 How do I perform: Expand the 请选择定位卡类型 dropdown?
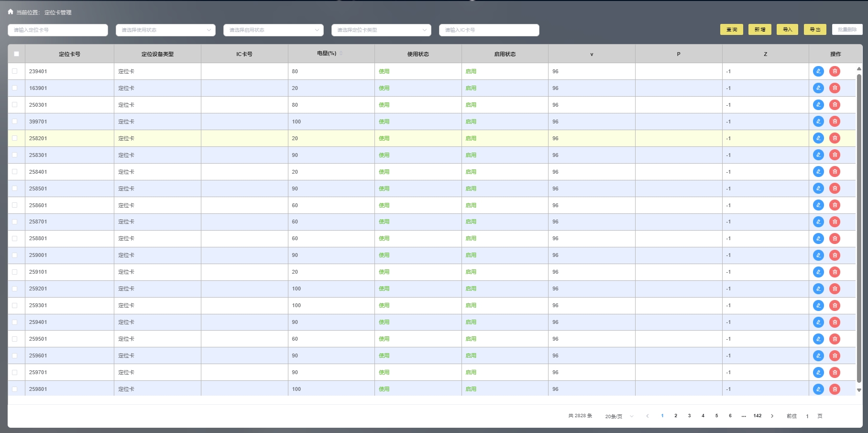click(x=381, y=30)
